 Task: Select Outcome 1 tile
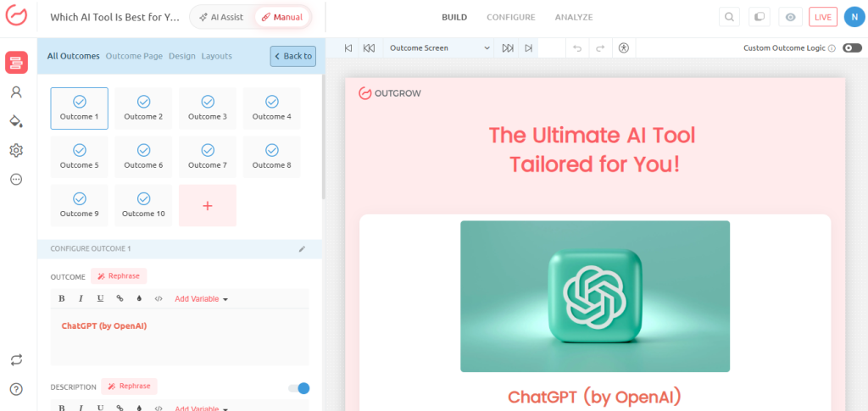tap(79, 108)
